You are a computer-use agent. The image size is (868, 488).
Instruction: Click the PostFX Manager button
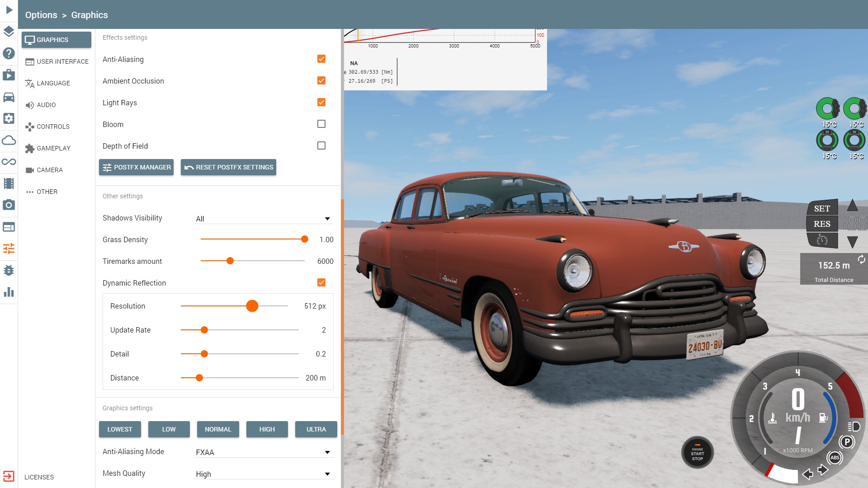tap(136, 167)
